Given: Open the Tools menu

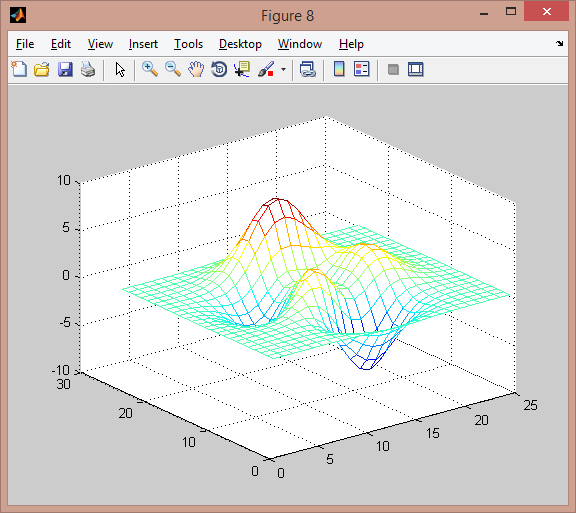Looking at the screenshot, I should [x=188, y=44].
